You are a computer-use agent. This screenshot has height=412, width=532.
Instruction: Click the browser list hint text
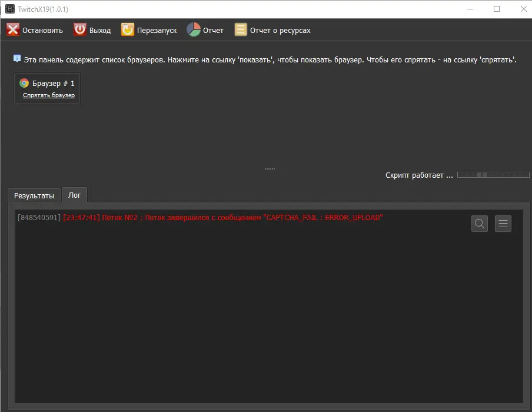(x=270, y=60)
